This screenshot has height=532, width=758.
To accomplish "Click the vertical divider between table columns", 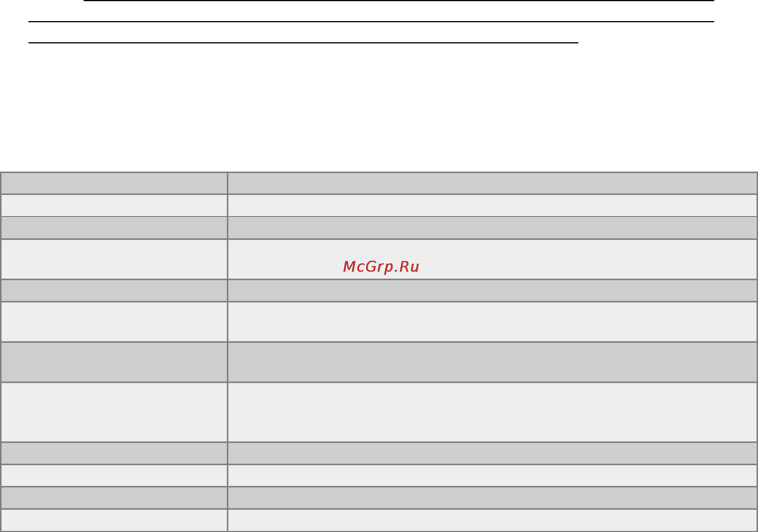I will 228,352.
